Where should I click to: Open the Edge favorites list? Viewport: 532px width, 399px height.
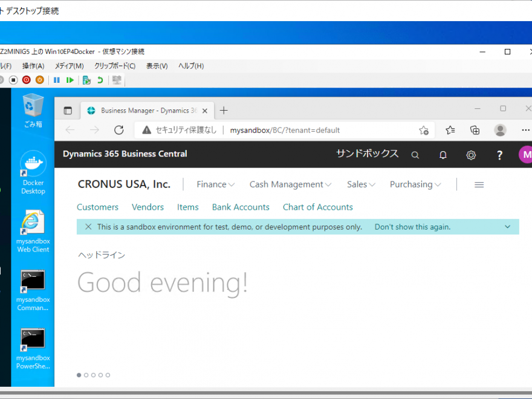pyautogui.click(x=450, y=130)
